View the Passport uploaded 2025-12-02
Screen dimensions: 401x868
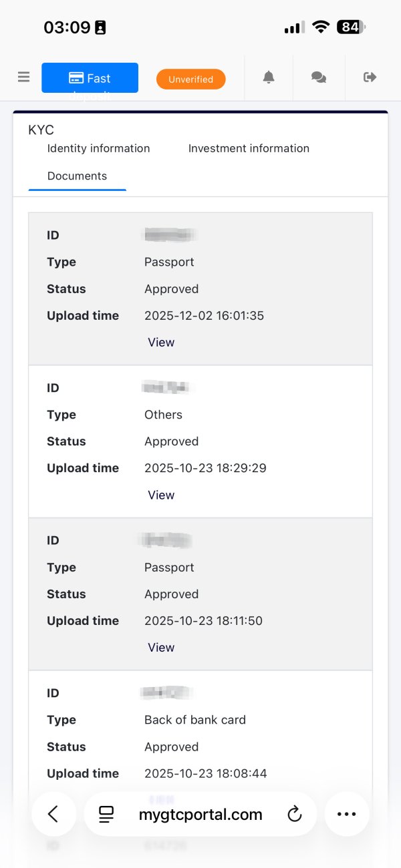point(161,343)
